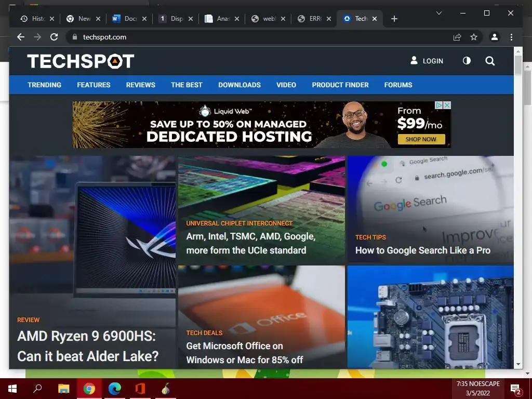Reload the TechSpot page
532x399 pixels.
point(54,37)
